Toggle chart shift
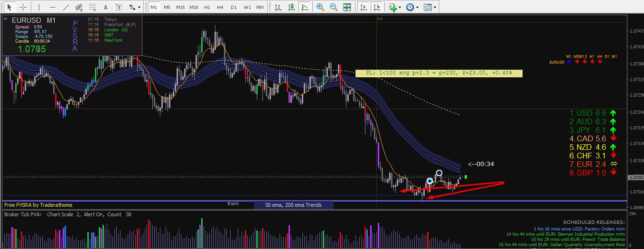 coord(376,7)
